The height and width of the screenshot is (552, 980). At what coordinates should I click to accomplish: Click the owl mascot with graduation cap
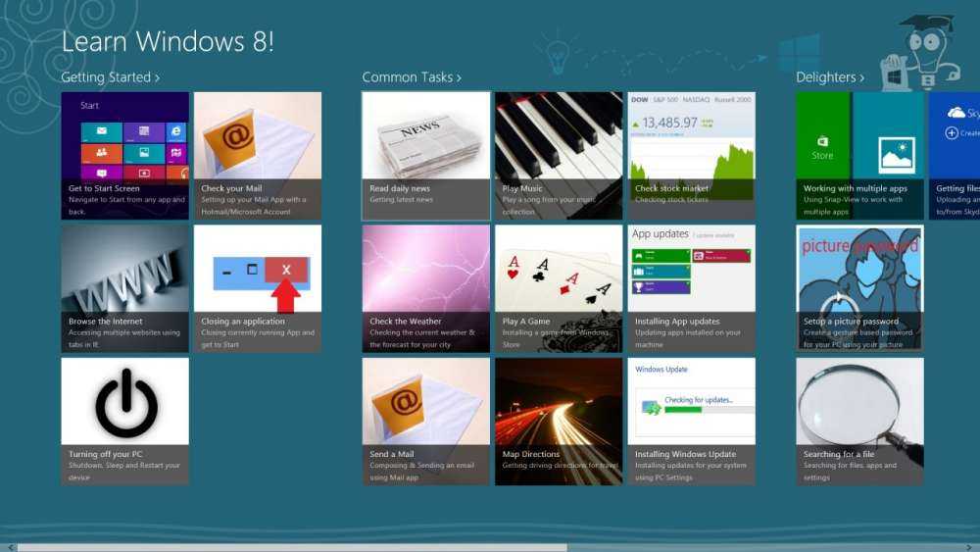(922, 53)
